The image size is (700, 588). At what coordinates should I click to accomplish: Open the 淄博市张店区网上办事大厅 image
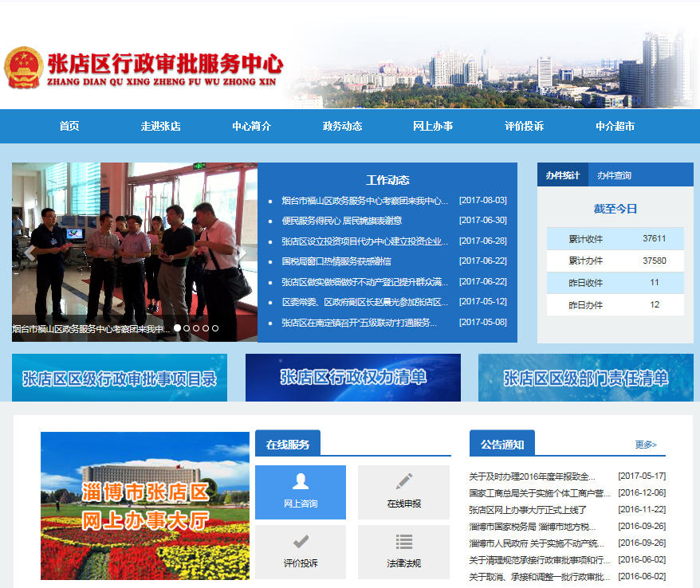145,506
